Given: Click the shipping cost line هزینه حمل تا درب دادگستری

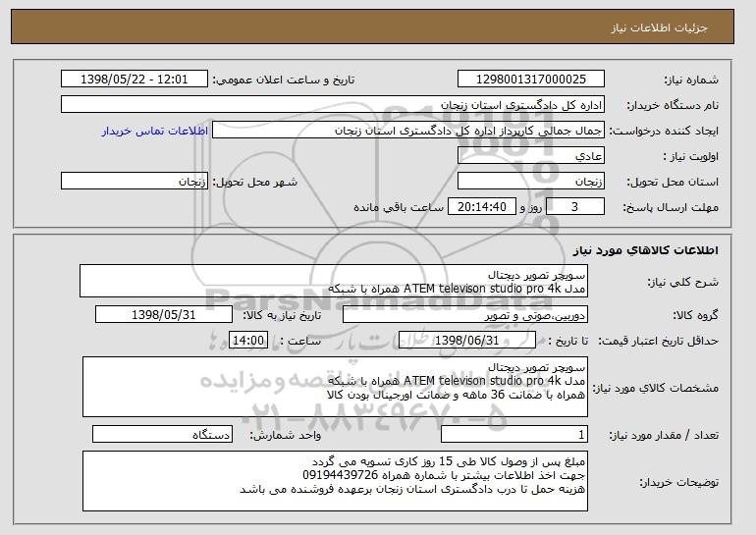Looking at the screenshot, I should pos(412,489).
